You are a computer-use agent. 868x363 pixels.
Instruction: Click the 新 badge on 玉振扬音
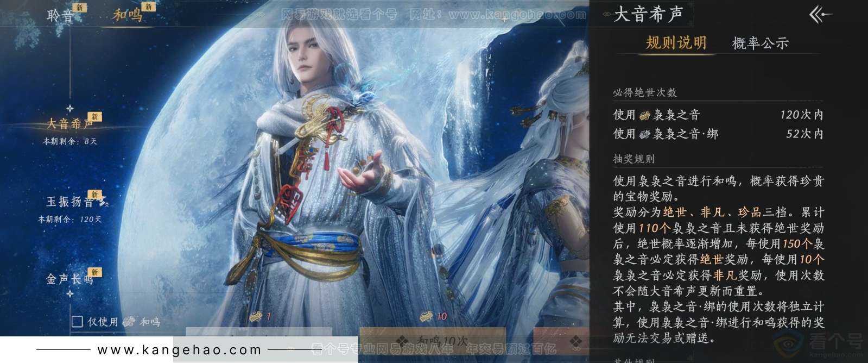(95, 195)
